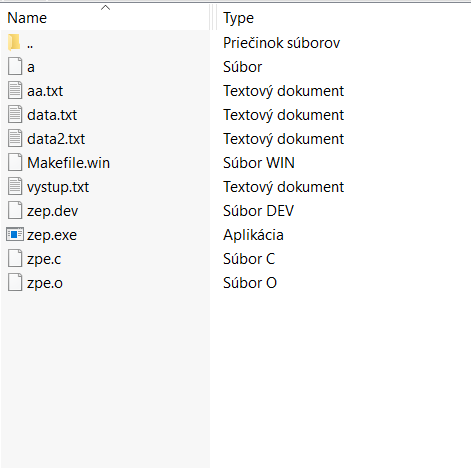
Task: Click the data.txt document icon
Action: 15,114
